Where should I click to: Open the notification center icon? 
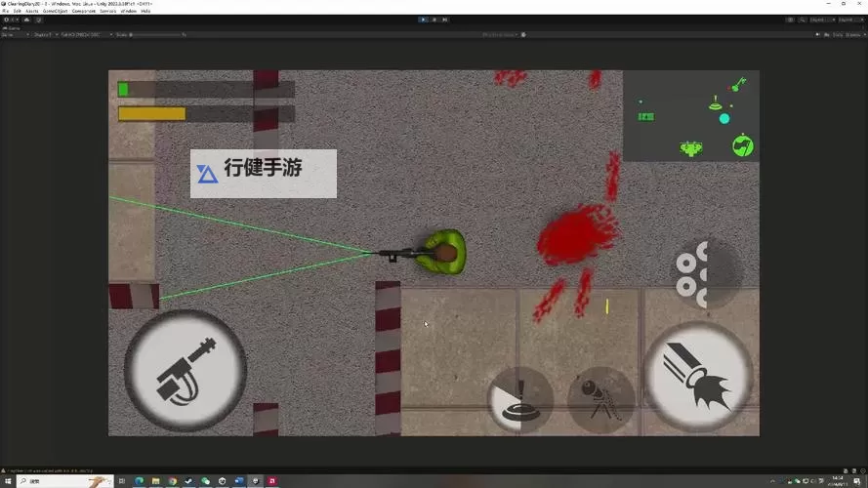click(857, 481)
